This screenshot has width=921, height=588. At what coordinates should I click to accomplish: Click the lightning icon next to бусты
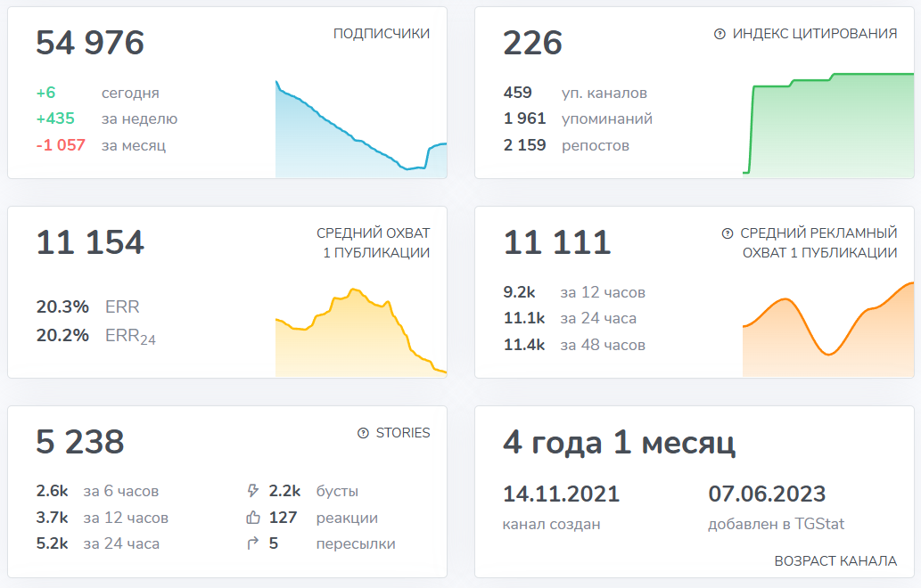click(x=252, y=491)
